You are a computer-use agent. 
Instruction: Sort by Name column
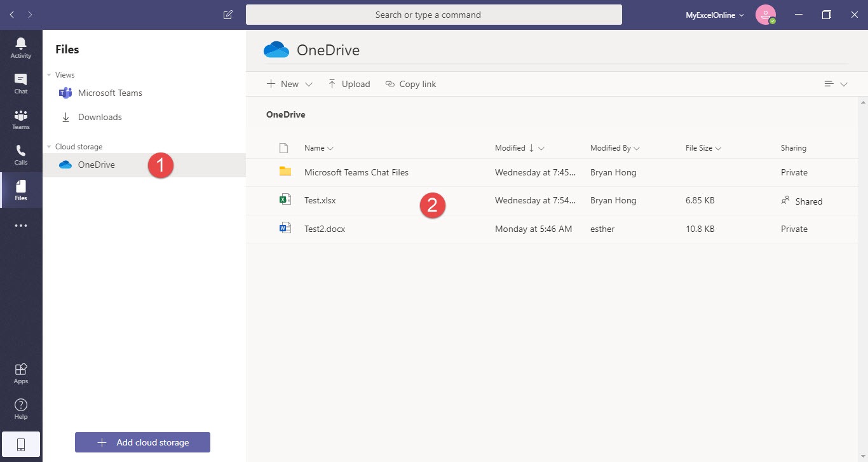[319, 148]
